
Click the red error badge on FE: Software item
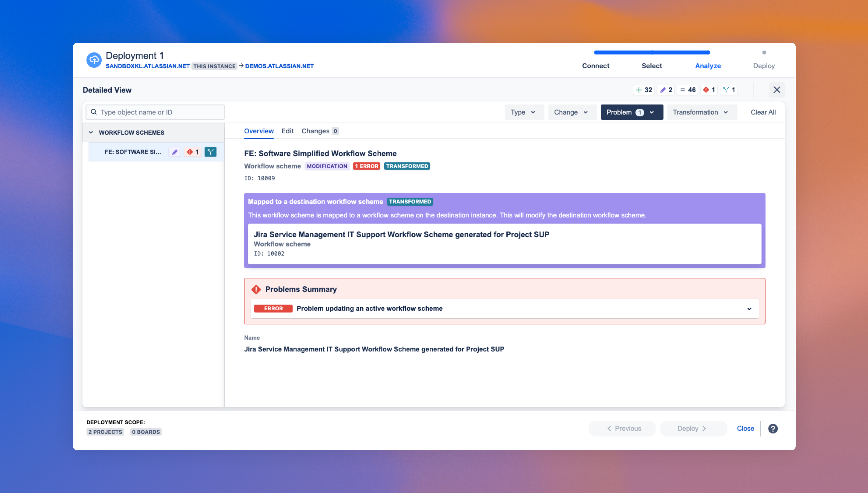coord(193,152)
